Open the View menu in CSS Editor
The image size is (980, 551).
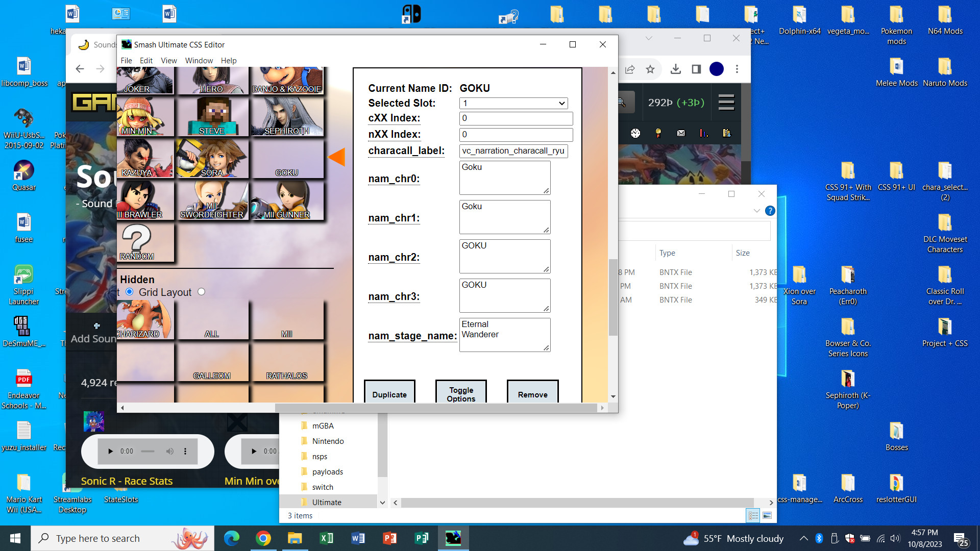168,60
